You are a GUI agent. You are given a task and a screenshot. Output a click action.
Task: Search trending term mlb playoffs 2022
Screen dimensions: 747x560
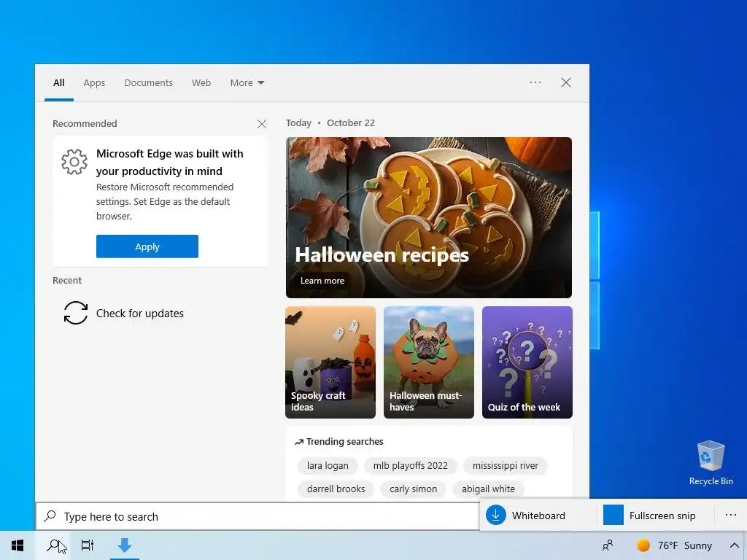[x=410, y=465]
